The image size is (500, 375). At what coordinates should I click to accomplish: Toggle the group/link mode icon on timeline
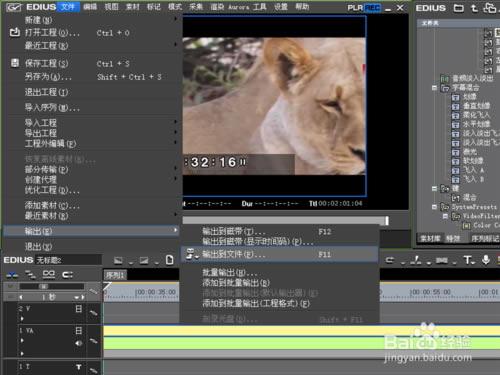(49, 275)
